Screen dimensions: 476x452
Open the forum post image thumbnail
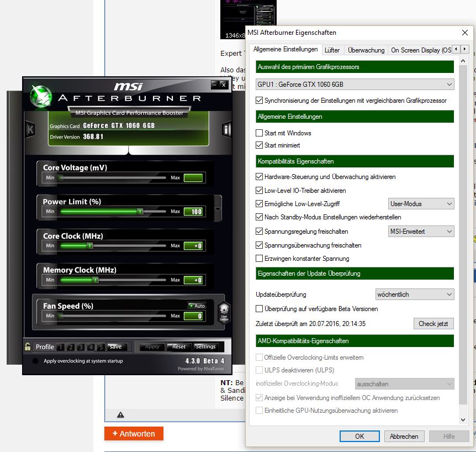pyautogui.click(x=248, y=19)
